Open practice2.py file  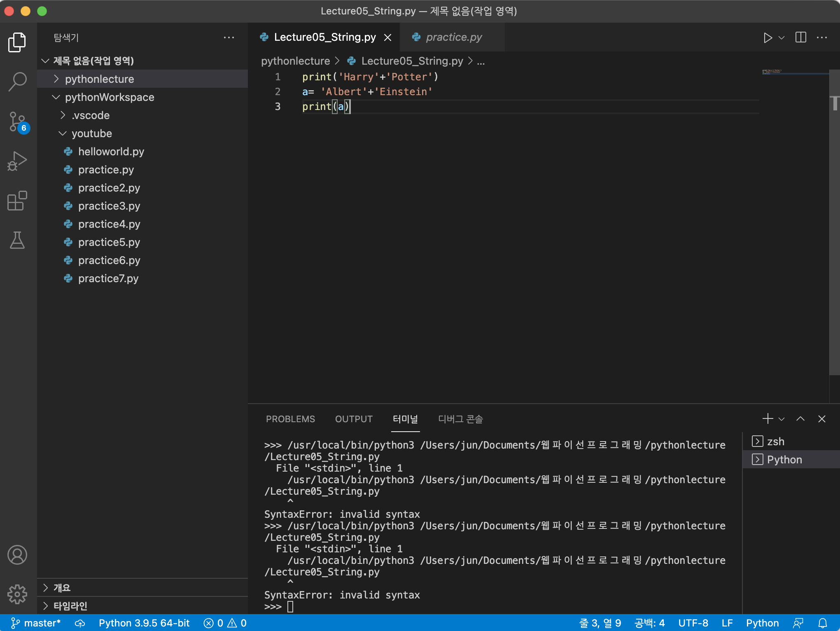point(142,188)
